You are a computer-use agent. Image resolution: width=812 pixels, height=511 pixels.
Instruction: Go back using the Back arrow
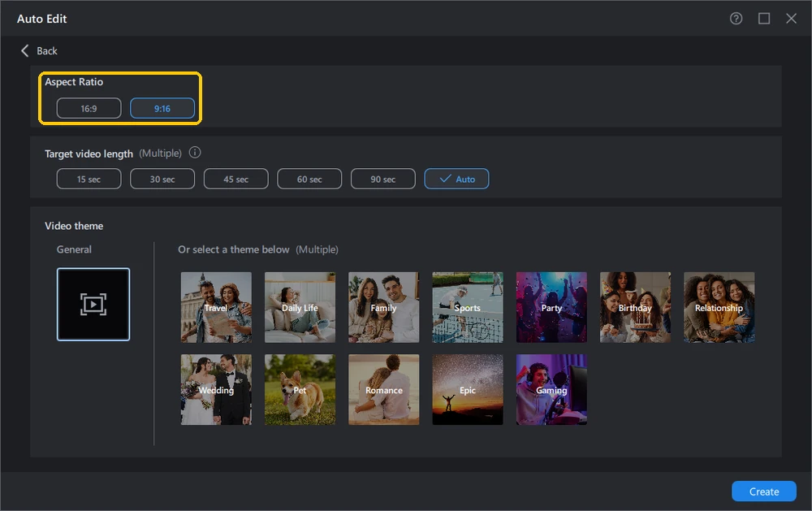(x=24, y=51)
